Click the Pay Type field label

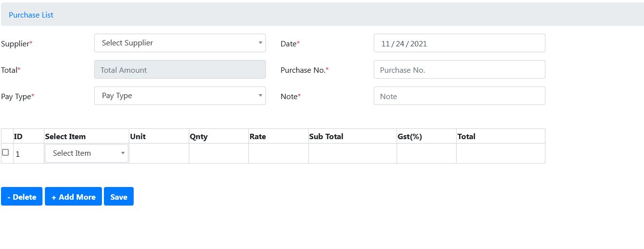pyautogui.click(x=18, y=96)
